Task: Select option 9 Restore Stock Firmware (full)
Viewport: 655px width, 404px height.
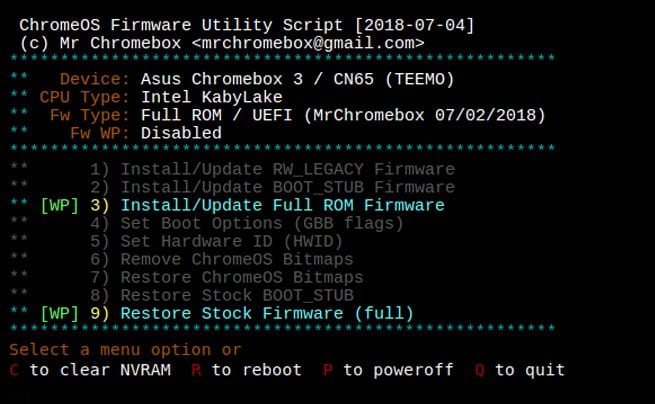Action: tap(252, 313)
